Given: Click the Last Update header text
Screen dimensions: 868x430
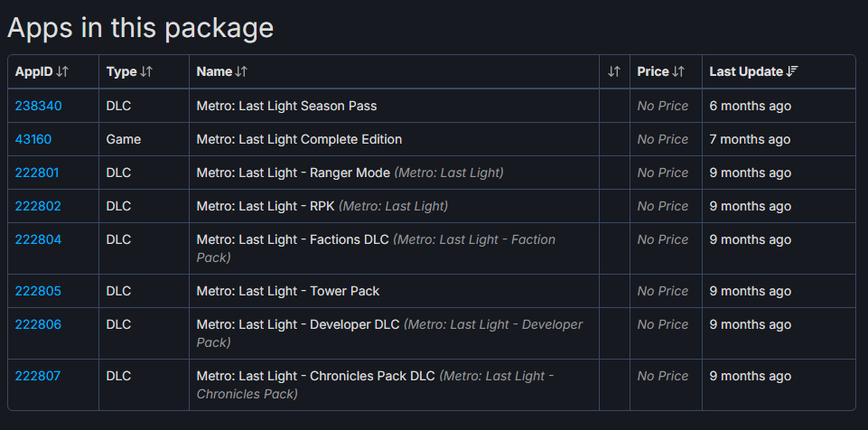Looking at the screenshot, I should tap(745, 71).
